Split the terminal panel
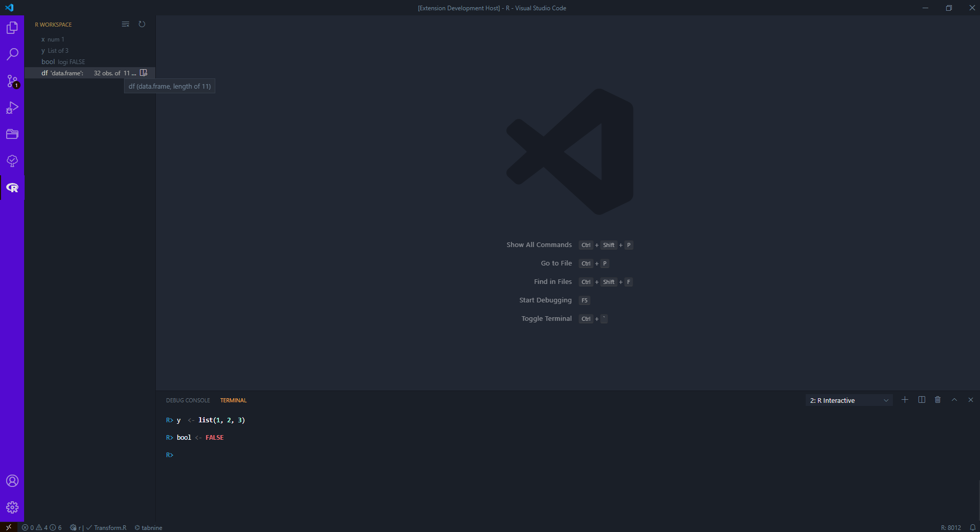Viewport: 980px width, 532px height. (x=922, y=400)
